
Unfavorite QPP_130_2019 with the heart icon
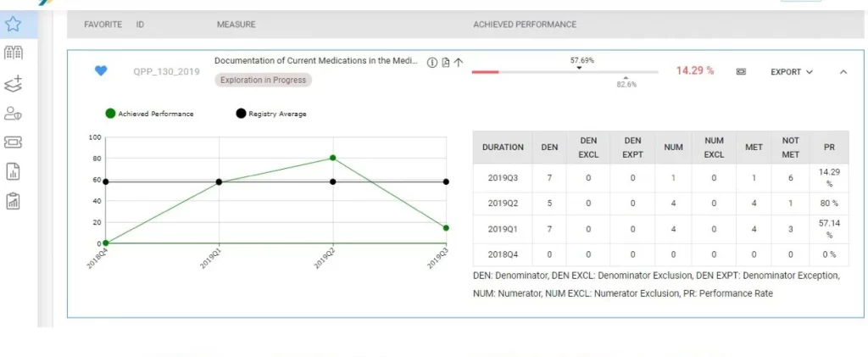101,71
